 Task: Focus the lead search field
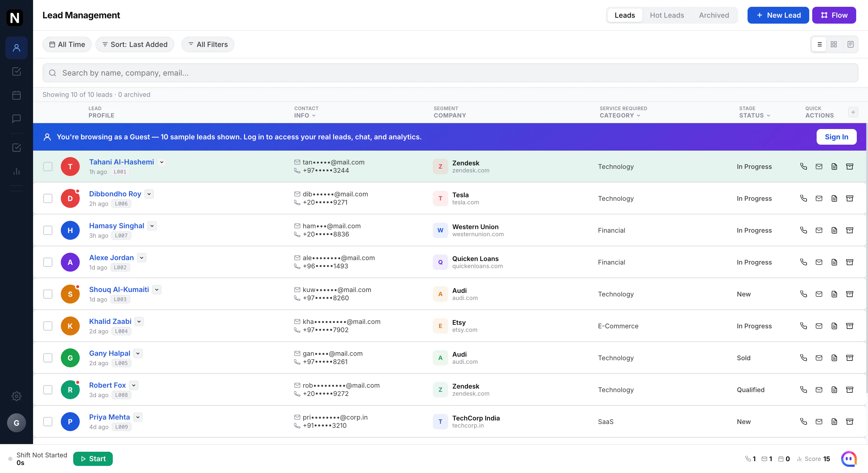tap(450, 73)
